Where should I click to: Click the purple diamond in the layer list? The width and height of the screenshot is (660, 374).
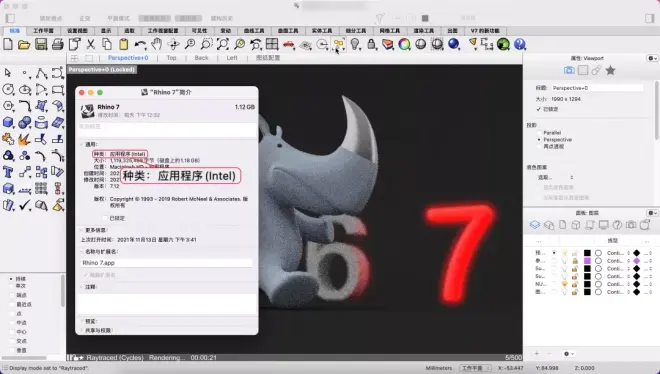click(x=636, y=261)
